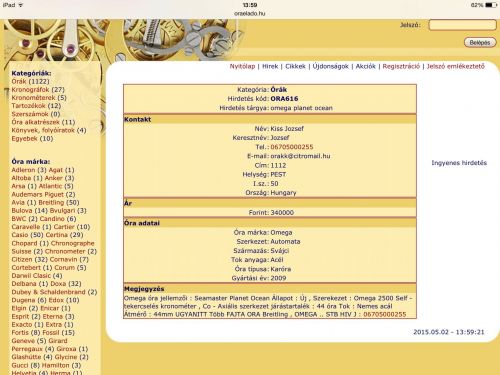Tap the Wi-Fi icon beside iPad label

pyautogui.click(x=21, y=5)
